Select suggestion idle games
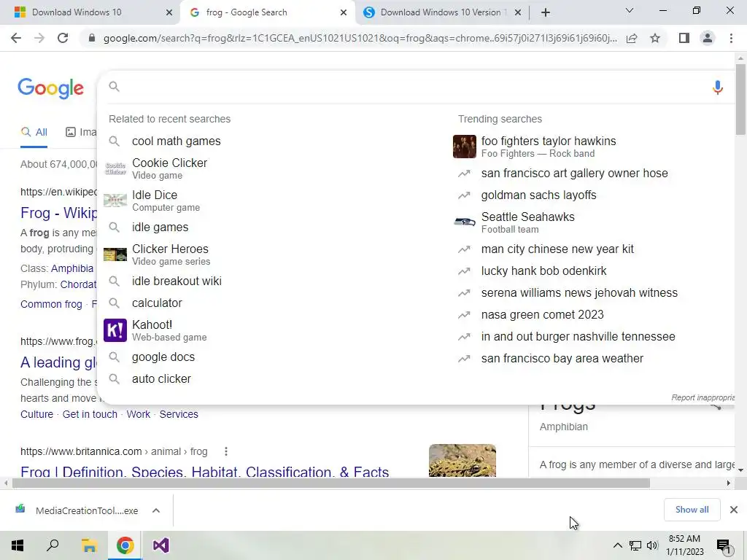 pos(160,227)
